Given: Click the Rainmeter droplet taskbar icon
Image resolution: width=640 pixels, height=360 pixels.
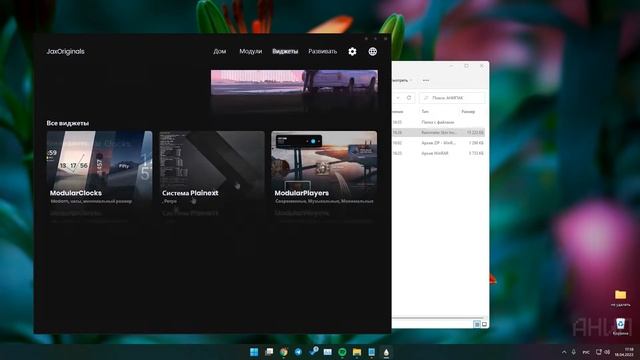Looking at the screenshot, I should pos(386,352).
